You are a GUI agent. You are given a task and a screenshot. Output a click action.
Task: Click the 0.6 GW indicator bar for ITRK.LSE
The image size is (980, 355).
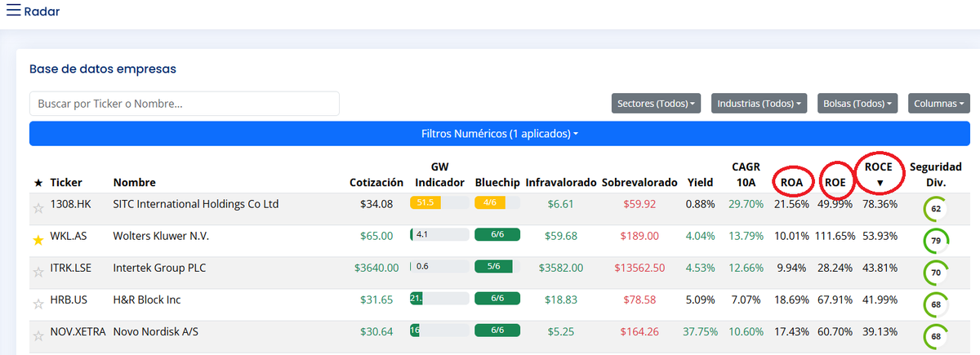pos(439,266)
